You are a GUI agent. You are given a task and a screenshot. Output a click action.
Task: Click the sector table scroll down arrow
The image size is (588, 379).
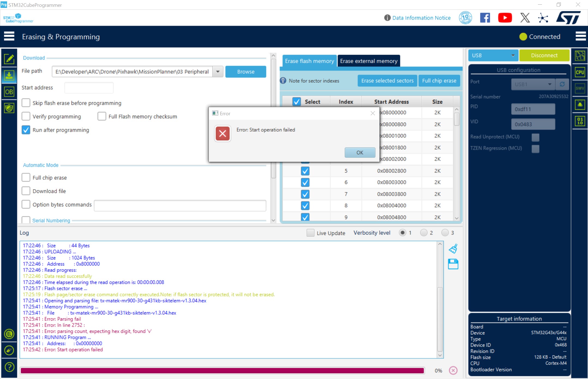(457, 218)
